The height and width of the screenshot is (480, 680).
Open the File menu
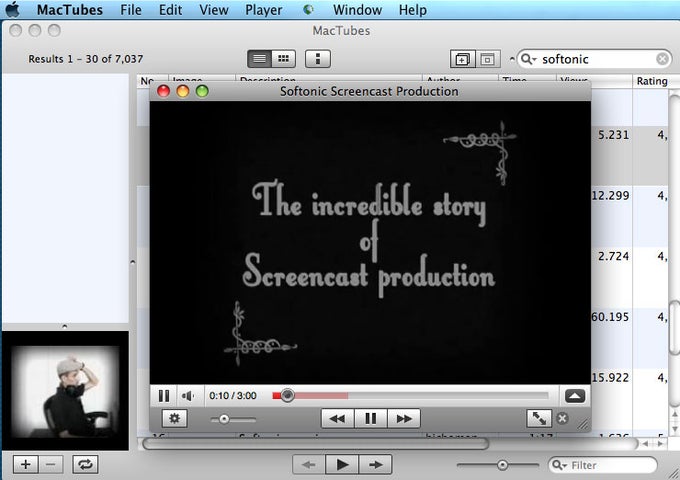point(131,10)
